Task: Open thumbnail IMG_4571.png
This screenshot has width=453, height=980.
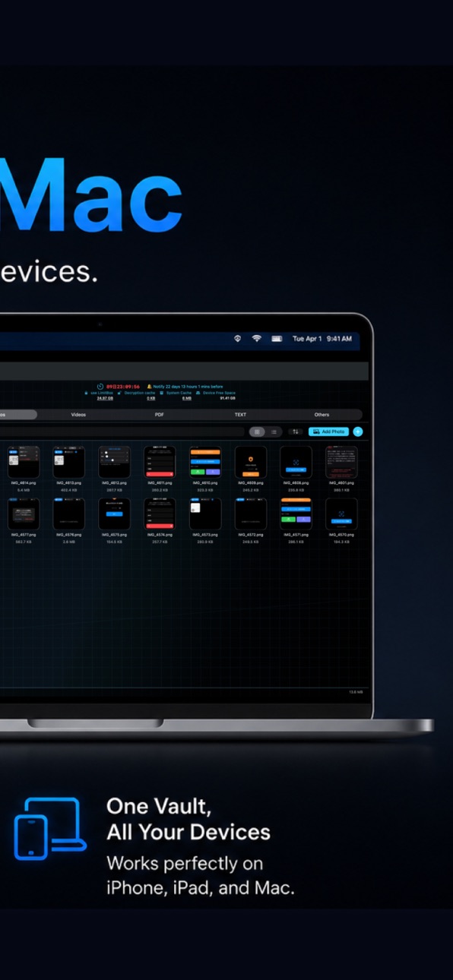Action: [296, 514]
